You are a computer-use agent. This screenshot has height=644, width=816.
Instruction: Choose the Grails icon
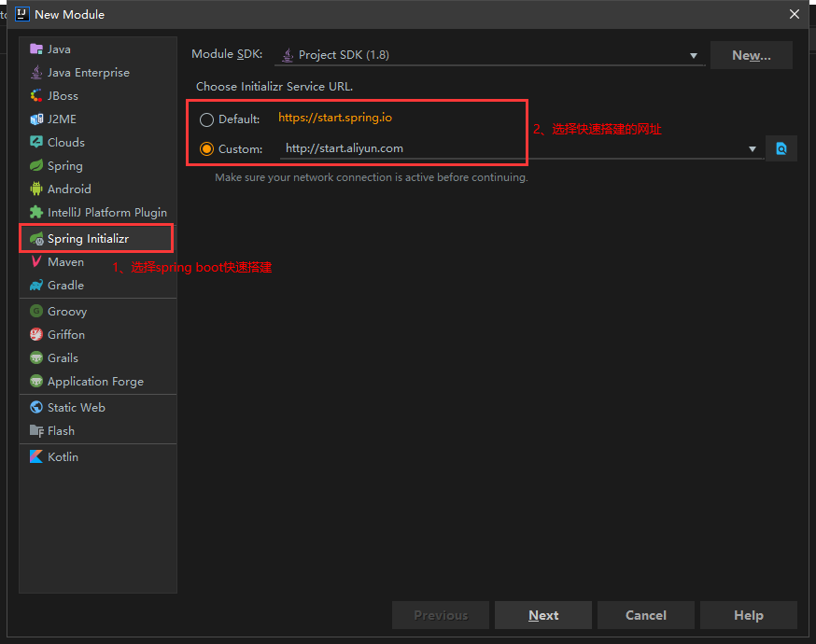35,357
